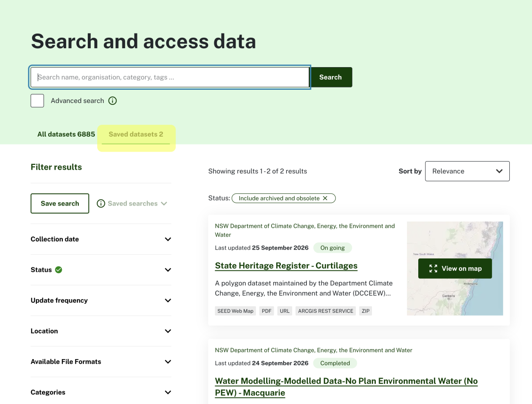The image size is (532, 404).
Task: Click the Filter results heading
Action: point(56,167)
